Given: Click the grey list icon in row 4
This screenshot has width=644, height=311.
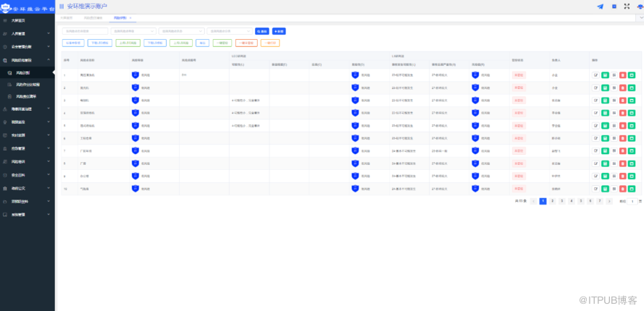Looking at the screenshot, I should point(614,112).
